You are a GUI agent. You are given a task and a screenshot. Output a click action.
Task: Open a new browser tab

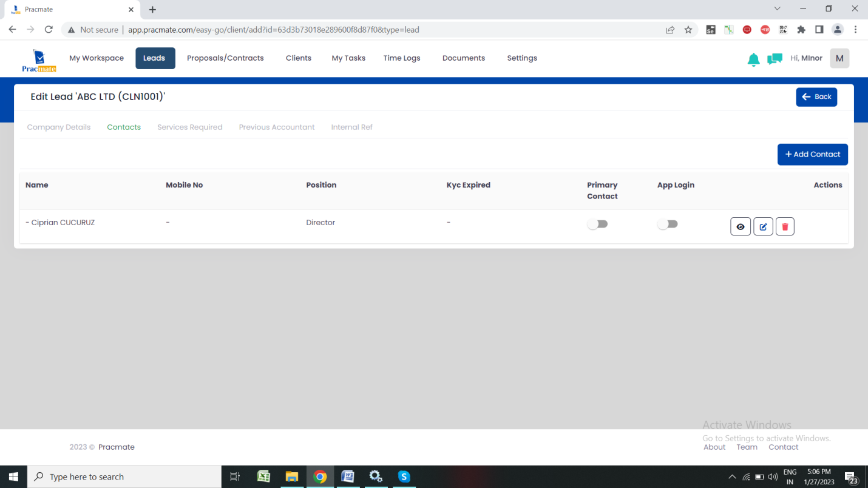pos(152,10)
